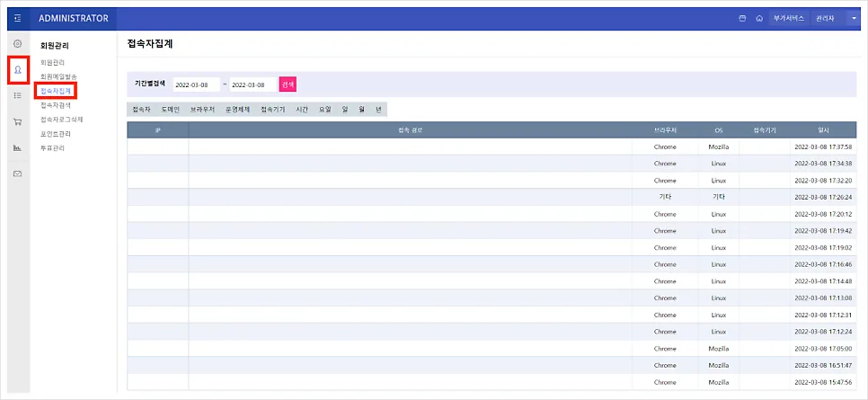Go to the home icon in header
Image resolution: width=868 pixels, height=400 pixels.
[759, 18]
